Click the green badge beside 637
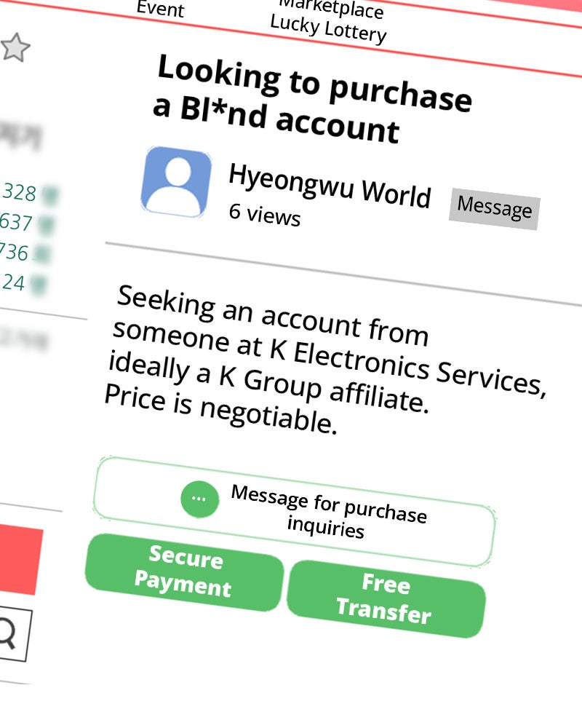The image size is (582, 728). (46, 225)
